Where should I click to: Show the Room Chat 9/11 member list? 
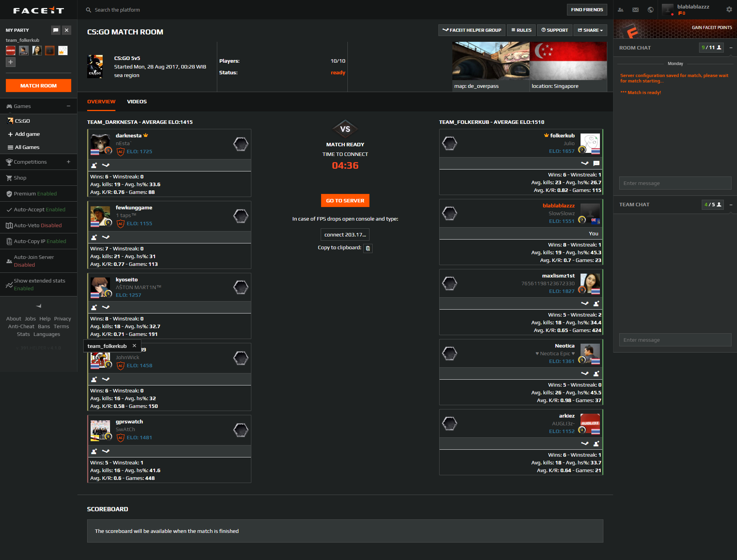pos(711,48)
